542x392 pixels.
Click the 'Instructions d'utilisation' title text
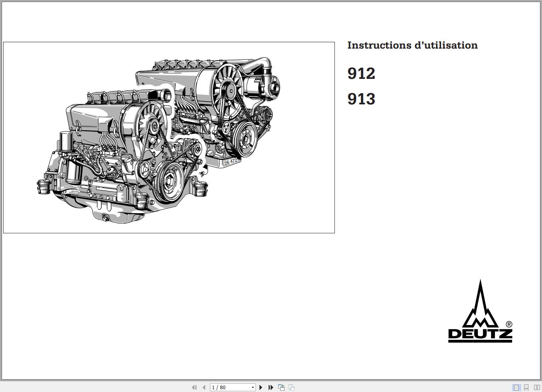[412, 45]
